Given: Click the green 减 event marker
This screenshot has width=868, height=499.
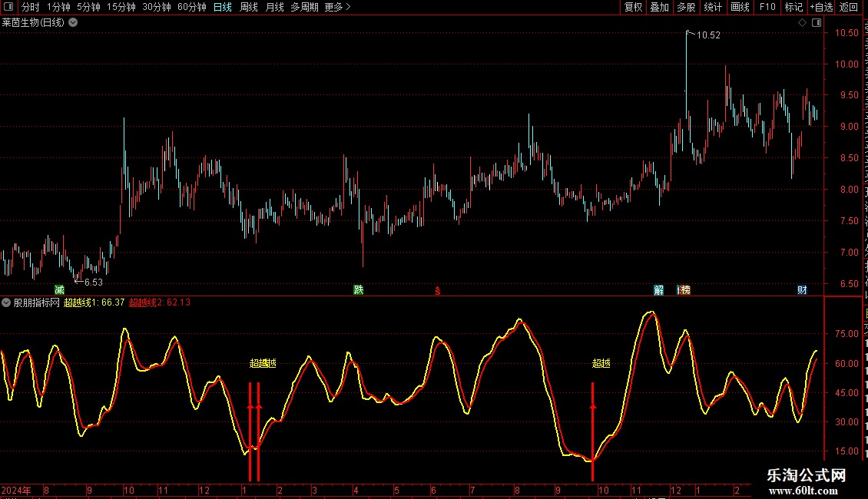Looking at the screenshot, I should (x=60, y=290).
